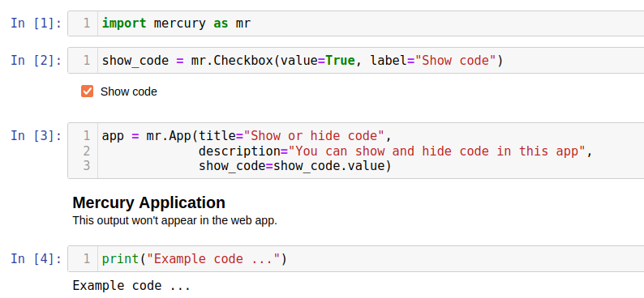This screenshot has height=298, width=644.
Task: Click the show_code Checkbox code cell
Action: pos(356,61)
